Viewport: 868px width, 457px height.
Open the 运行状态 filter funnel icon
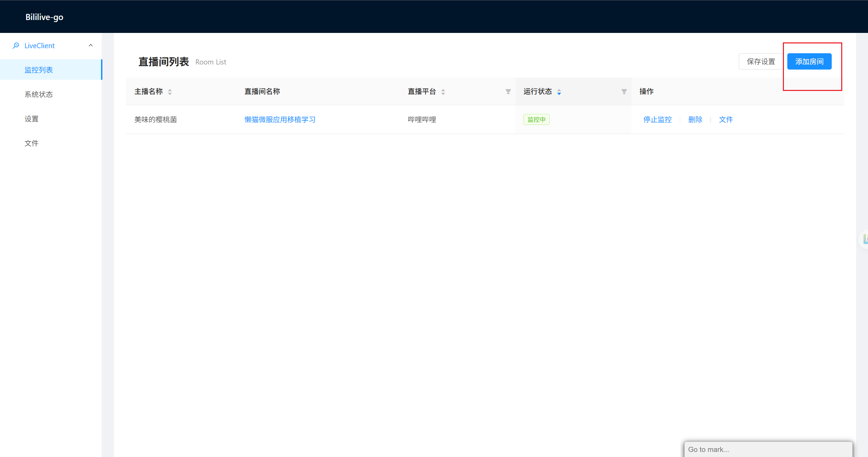624,92
